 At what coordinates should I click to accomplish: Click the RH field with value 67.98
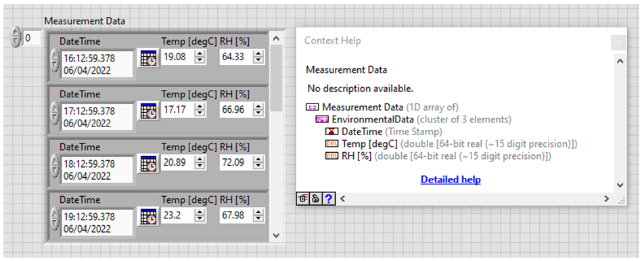pos(236,215)
